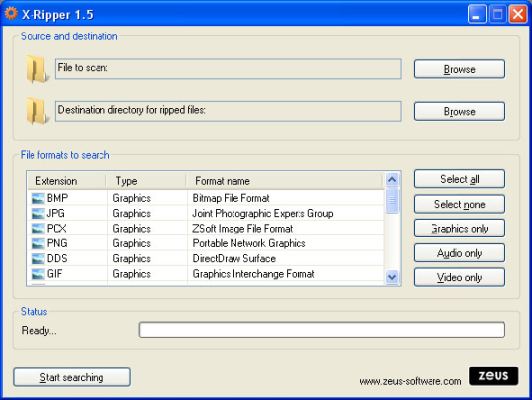The width and height of the screenshot is (532, 400).
Task: Choose Graphics only formats
Action: (x=459, y=229)
